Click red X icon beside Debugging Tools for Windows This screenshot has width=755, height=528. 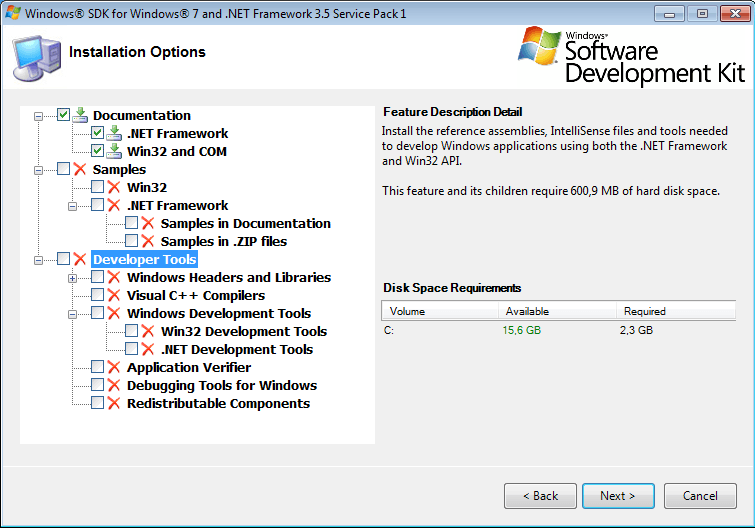click(114, 385)
